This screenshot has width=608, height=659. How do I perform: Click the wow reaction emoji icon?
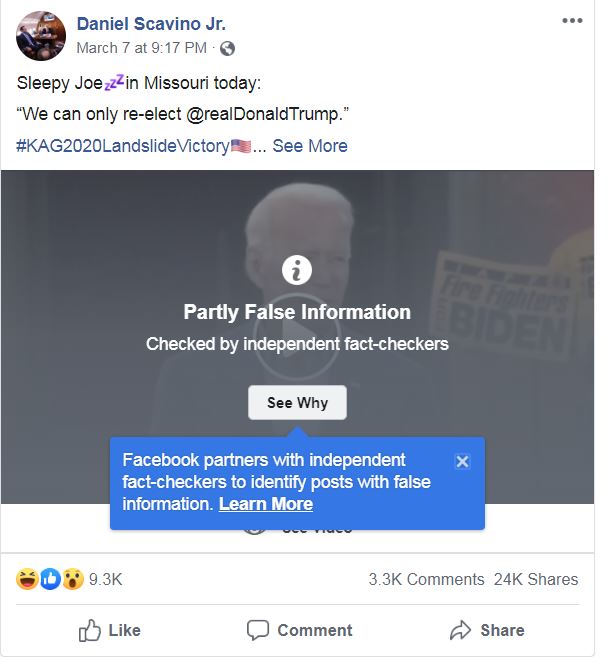72,579
